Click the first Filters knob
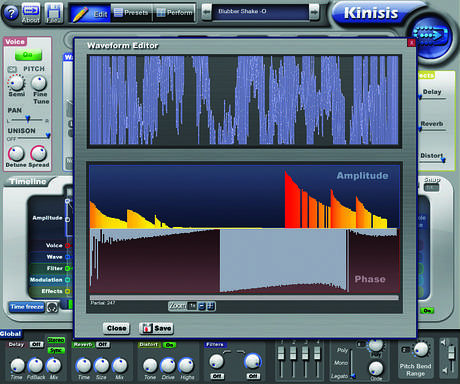 (217, 362)
